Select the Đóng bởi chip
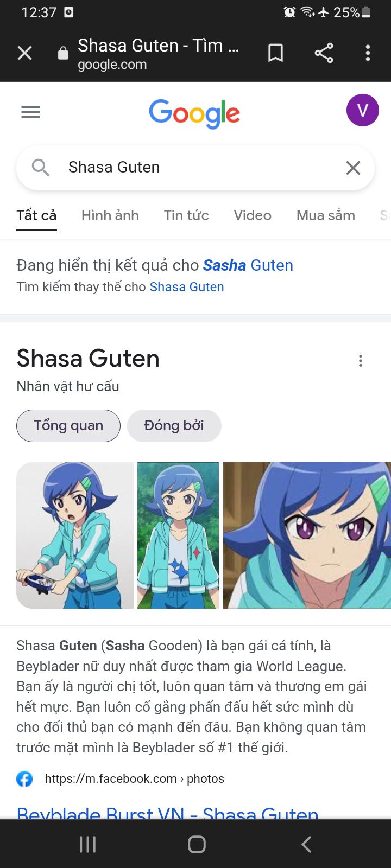The height and width of the screenshot is (868, 391). point(174,426)
